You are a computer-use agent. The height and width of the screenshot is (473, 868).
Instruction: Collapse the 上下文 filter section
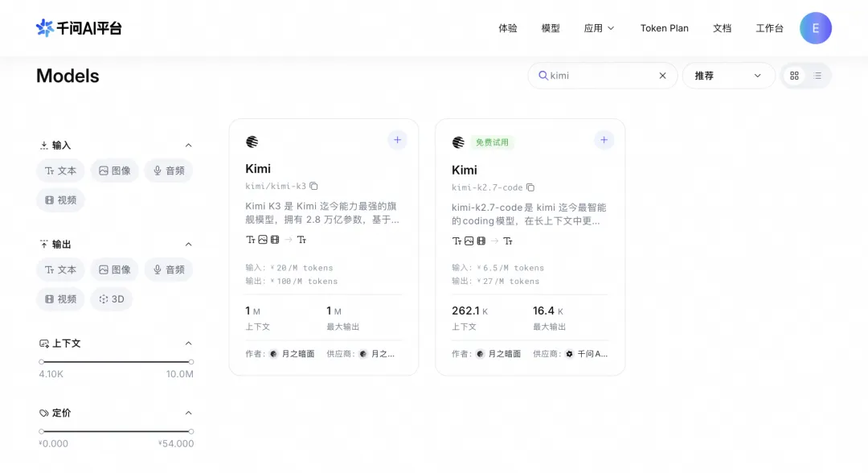pyautogui.click(x=188, y=343)
